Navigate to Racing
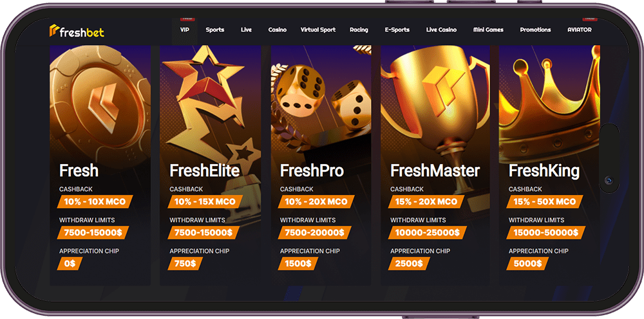The width and height of the screenshot is (644, 319). (359, 30)
